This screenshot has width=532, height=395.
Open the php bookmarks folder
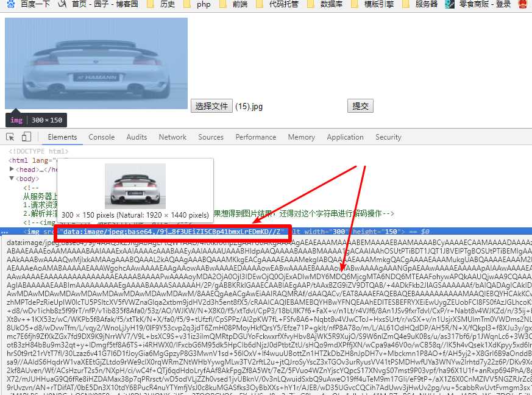pyautogui.click(x=197, y=4)
